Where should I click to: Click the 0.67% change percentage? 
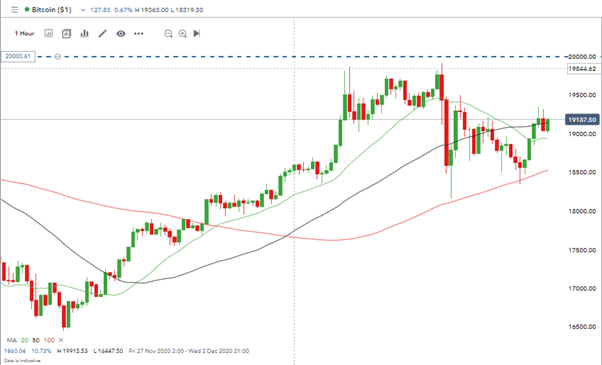point(123,10)
